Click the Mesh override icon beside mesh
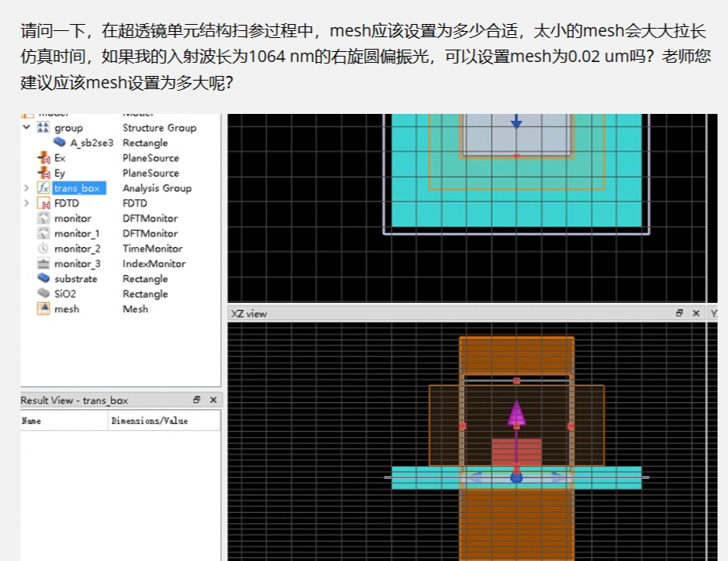This screenshot has height=561, width=728. coord(44,309)
